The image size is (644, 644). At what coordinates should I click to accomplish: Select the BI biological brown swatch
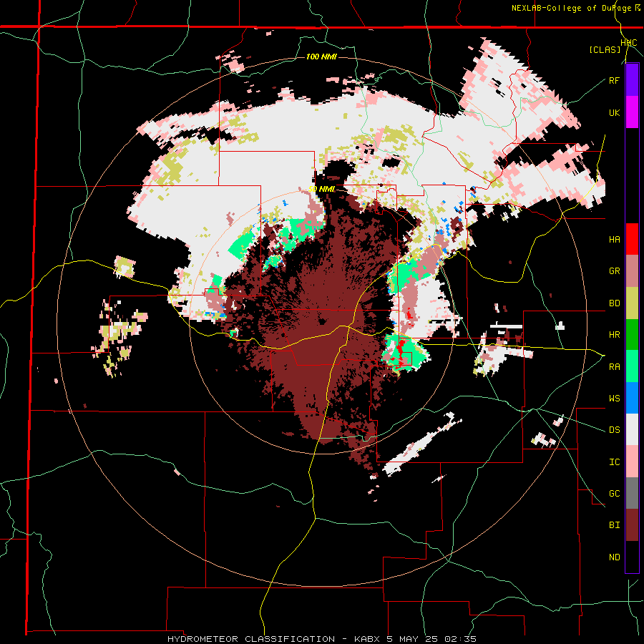632,525
